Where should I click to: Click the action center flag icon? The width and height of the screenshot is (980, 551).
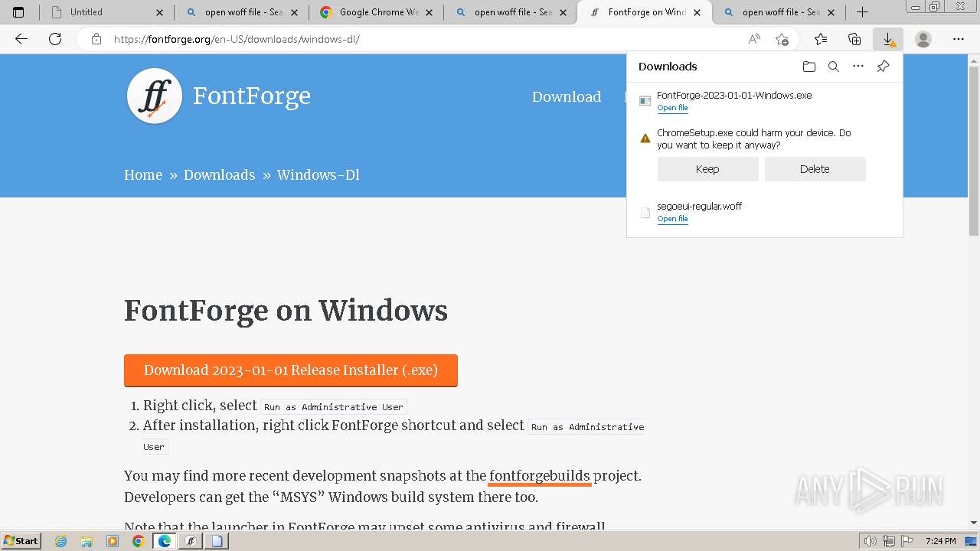(908, 541)
